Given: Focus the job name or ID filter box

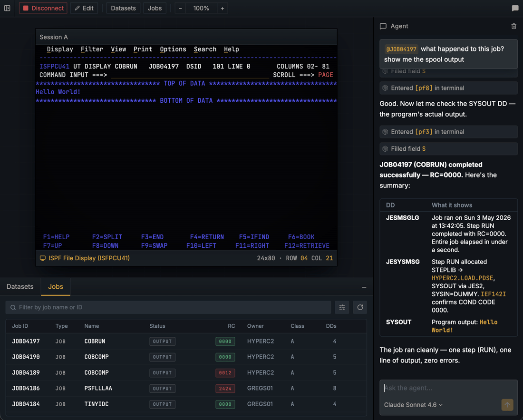Looking at the screenshot, I should [168, 307].
